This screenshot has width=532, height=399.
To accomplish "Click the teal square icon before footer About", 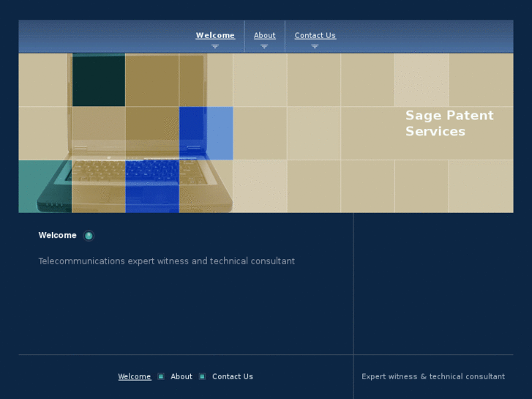I will (x=161, y=376).
